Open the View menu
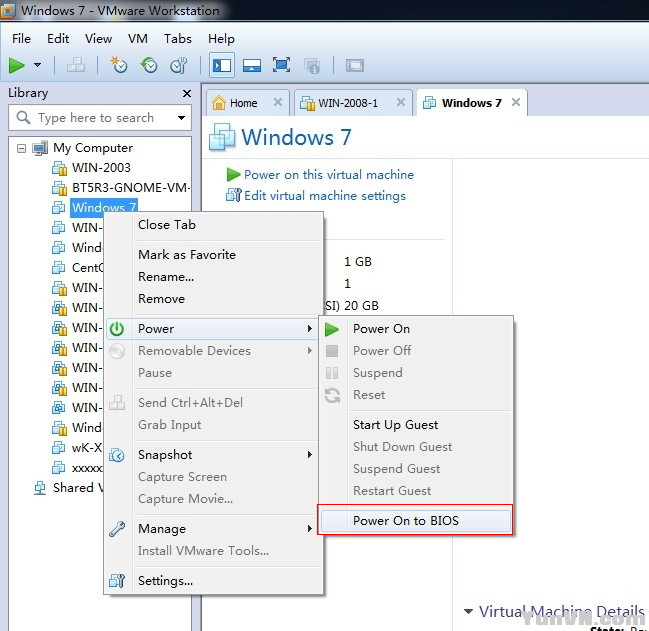 pos(99,38)
